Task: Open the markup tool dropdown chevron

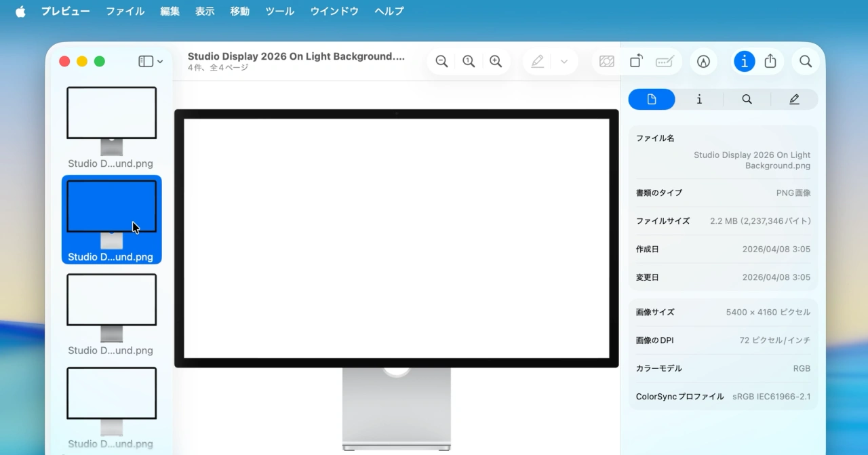Action: point(564,61)
